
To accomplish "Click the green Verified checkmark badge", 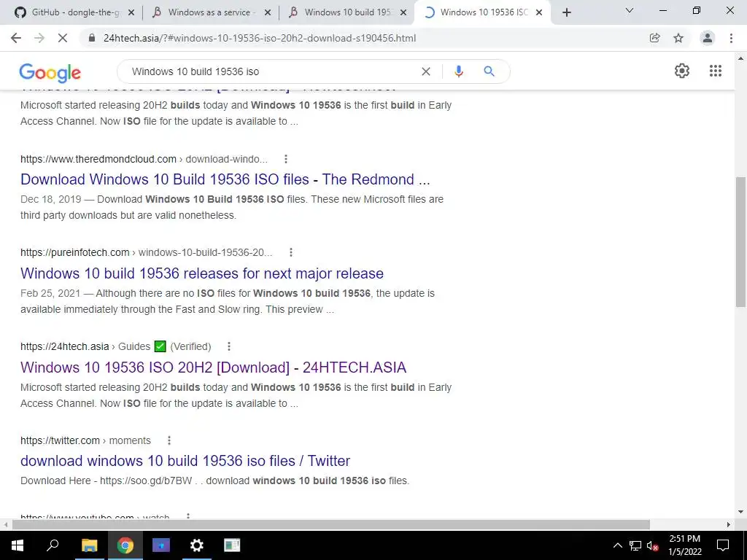I will point(160,346).
